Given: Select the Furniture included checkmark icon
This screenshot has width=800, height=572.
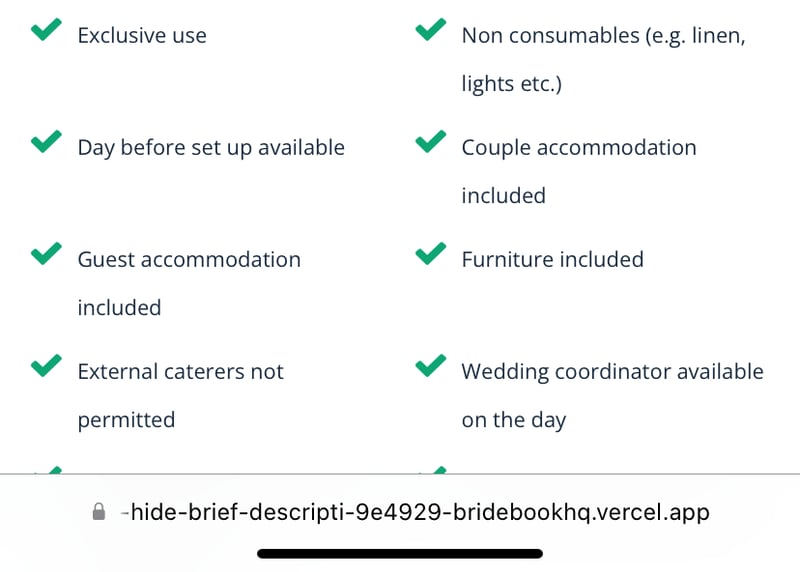Looking at the screenshot, I should (x=430, y=255).
